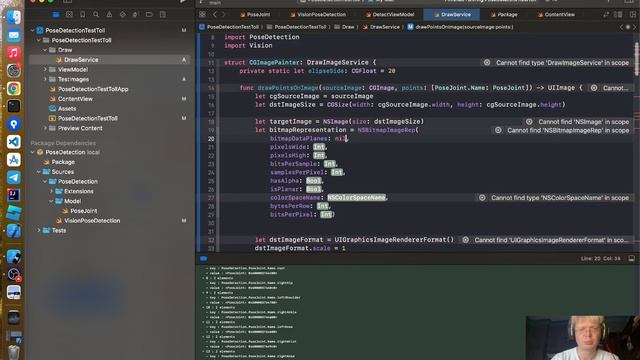
Task: Click error icon for NSBitmapImageRep issue
Action: [498, 130]
